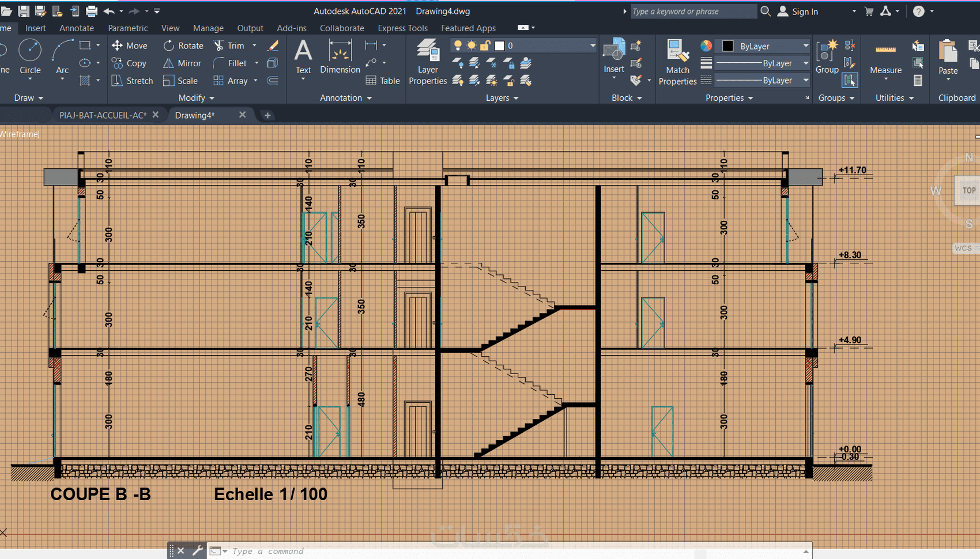Click the Group objects icon
980x559 pixels.
click(827, 56)
